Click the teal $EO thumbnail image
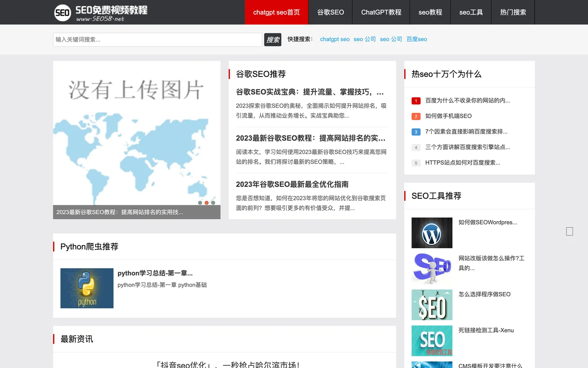The image size is (588, 368). (x=432, y=305)
